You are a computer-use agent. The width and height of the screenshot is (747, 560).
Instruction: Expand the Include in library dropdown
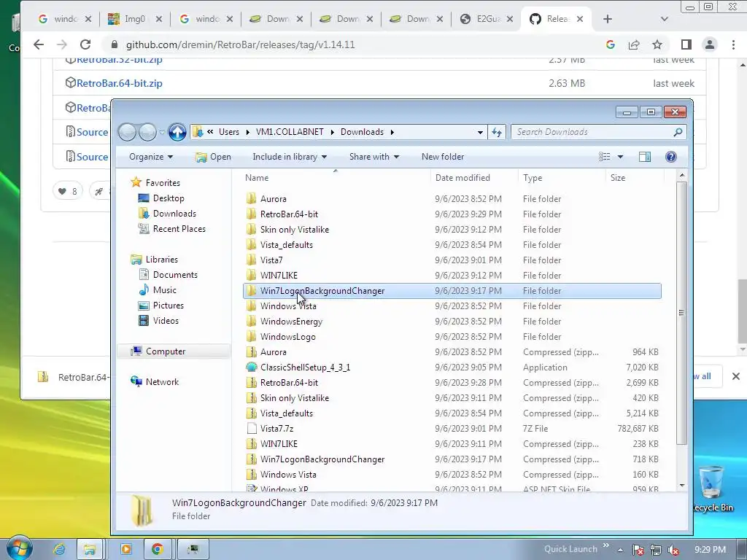[290, 157]
